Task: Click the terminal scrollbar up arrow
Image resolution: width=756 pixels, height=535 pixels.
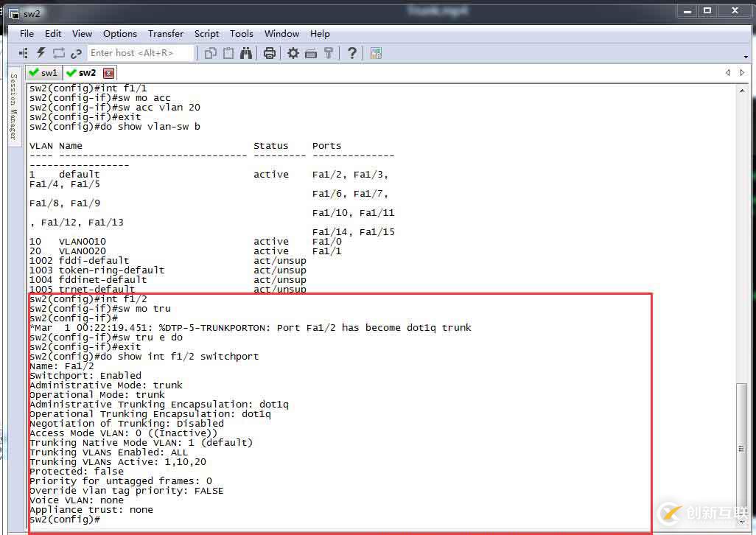Action: click(741, 90)
